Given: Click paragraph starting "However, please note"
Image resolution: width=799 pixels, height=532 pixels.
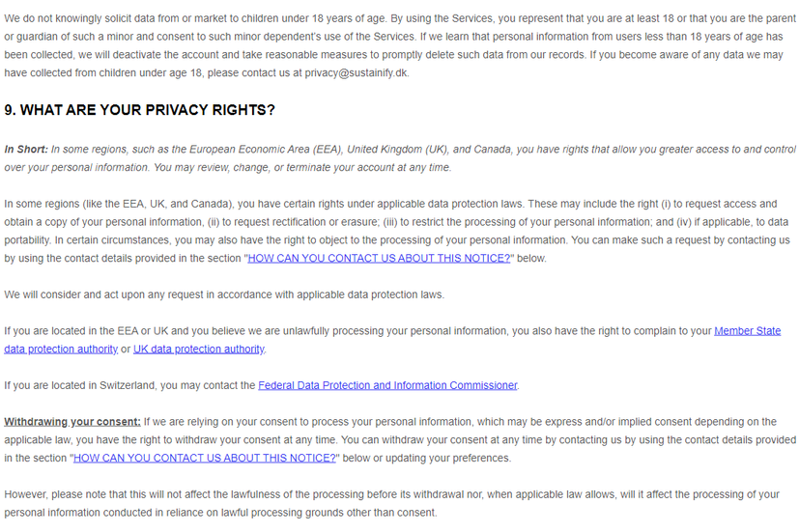Looking at the screenshot, I should (x=392, y=503).
